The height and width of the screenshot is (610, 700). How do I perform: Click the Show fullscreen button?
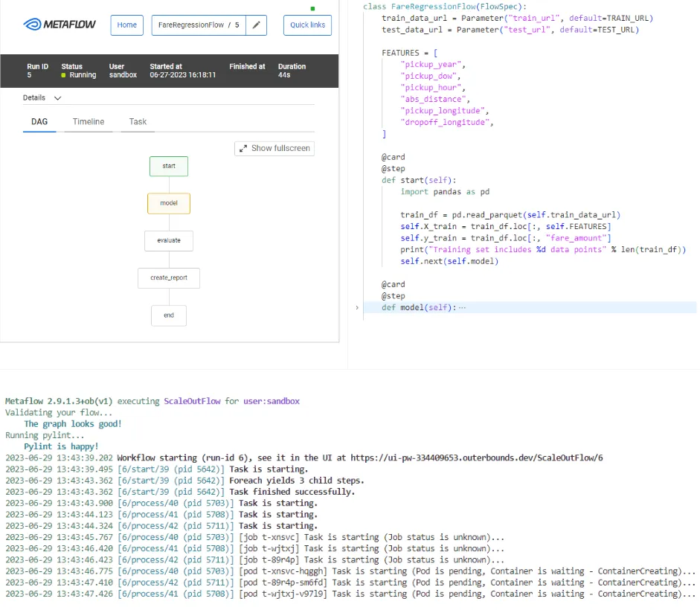pos(275,148)
